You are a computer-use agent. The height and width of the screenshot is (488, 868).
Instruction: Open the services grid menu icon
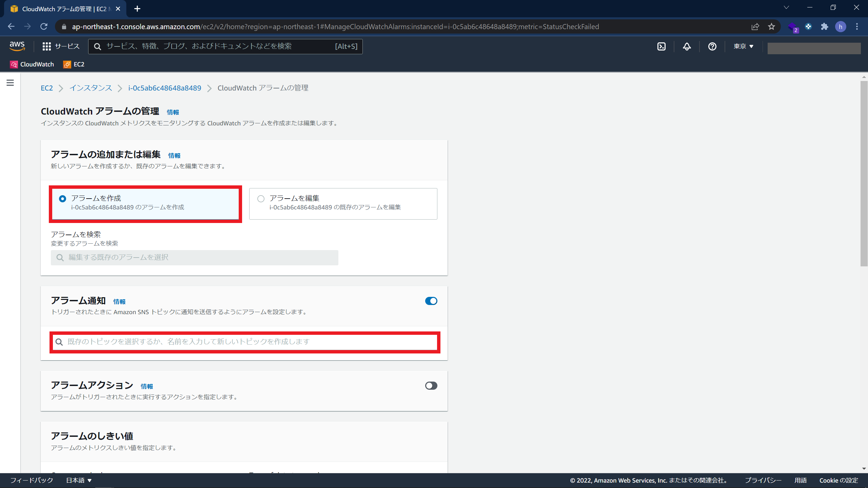46,46
